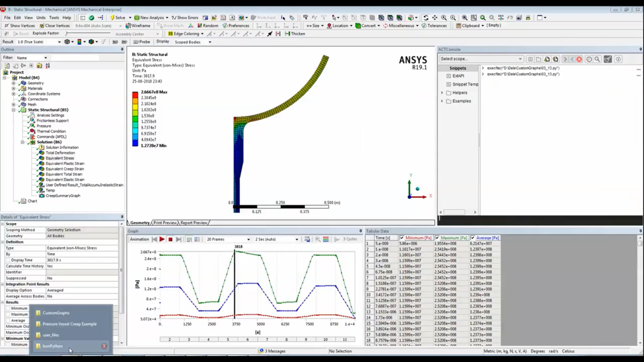Select Commands (APDL) in the tree

coord(52,137)
